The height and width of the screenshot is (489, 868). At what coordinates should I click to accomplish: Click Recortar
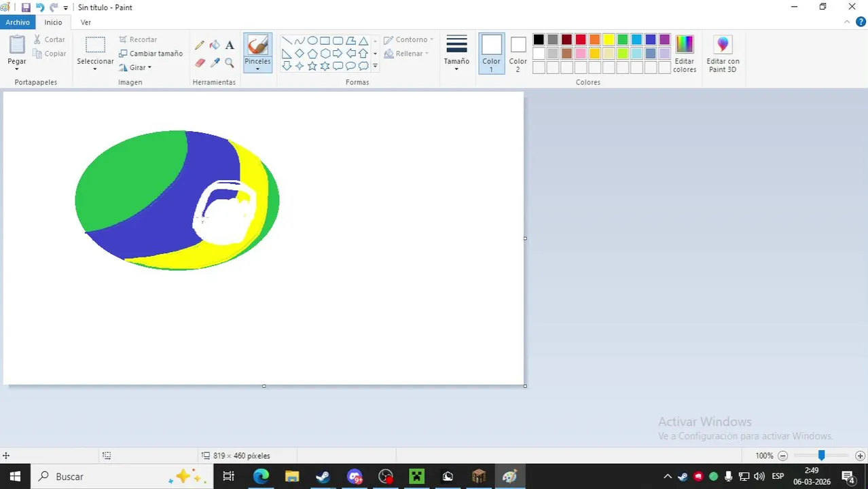coord(138,39)
